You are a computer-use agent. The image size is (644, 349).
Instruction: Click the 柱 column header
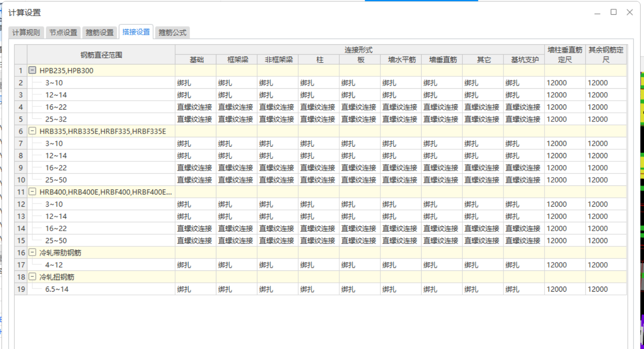coord(319,60)
